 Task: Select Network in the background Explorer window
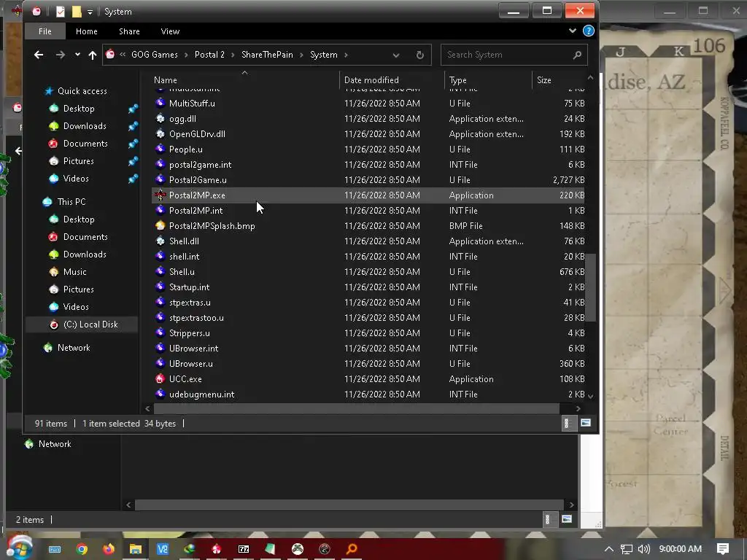54,444
